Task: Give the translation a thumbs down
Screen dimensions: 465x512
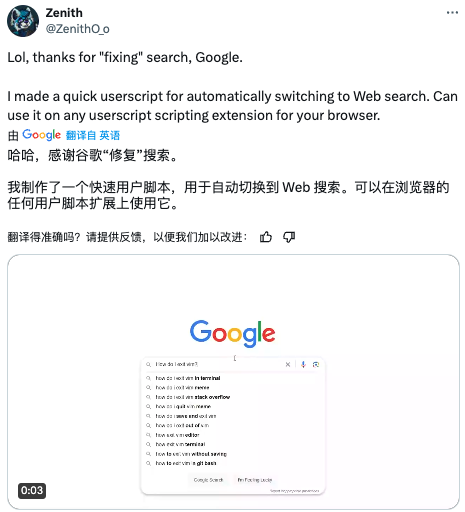Action: [289, 237]
